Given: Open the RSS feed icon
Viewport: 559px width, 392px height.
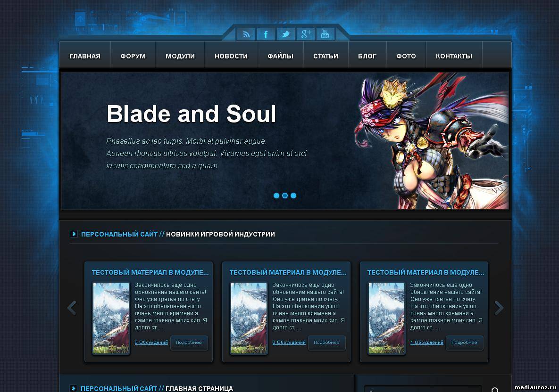Looking at the screenshot, I should click(x=246, y=34).
